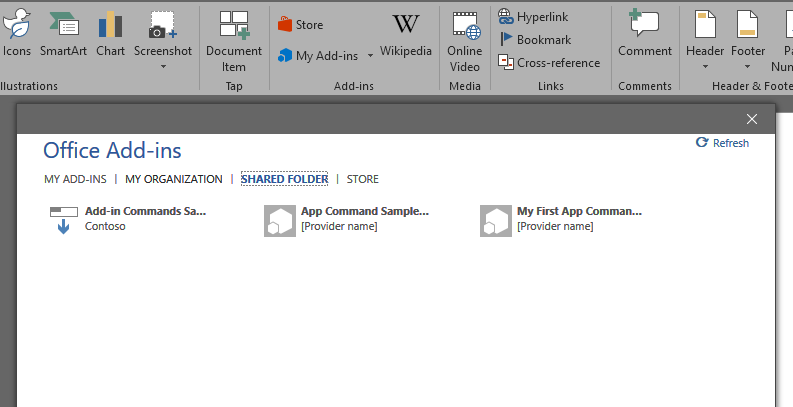This screenshot has width=793, height=407.
Task: Click the Screenshot camera icon
Action: pos(162,25)
